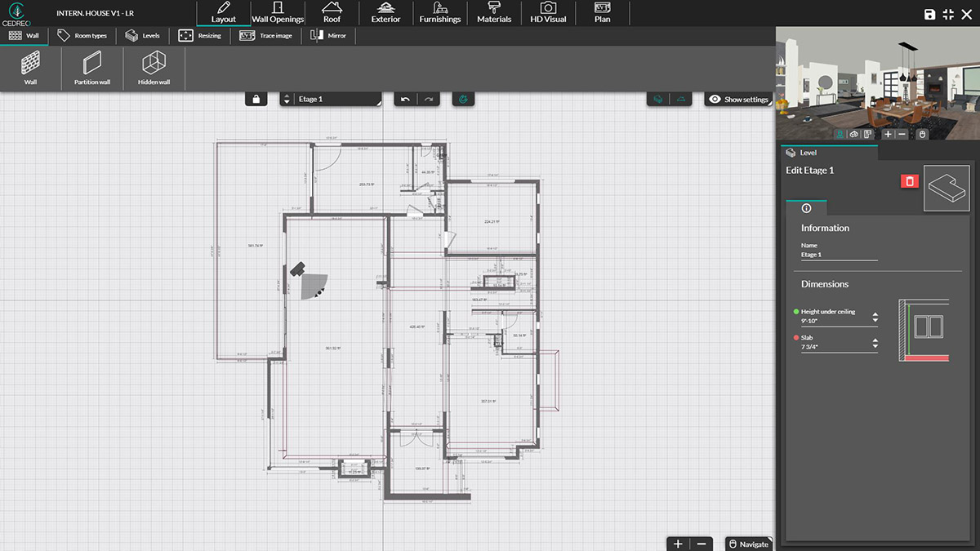The width and height of the screenshot is (980, 551).
Task: Select the Partition wall tool
Action: (91, 69)
